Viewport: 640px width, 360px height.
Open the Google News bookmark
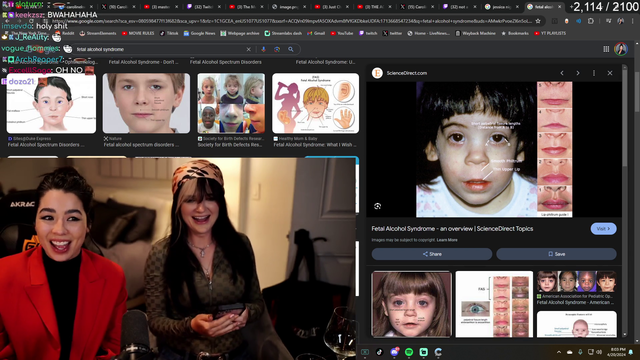pos(199,33)
